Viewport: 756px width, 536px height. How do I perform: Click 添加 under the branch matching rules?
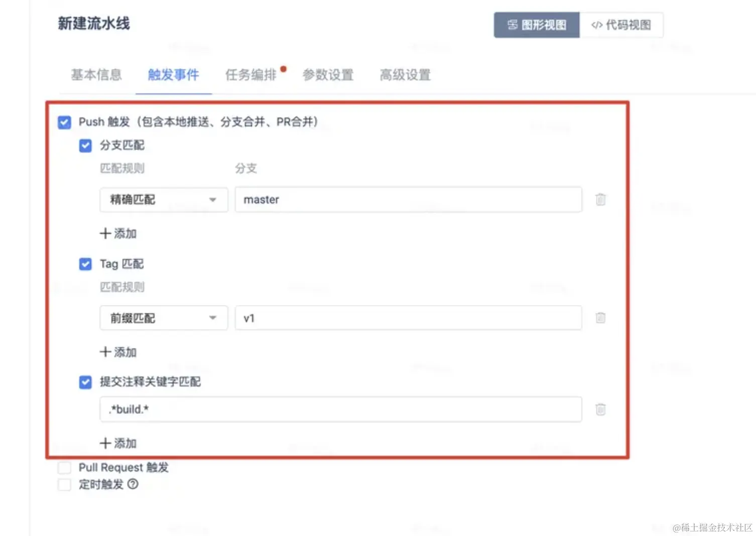[118, 233]
